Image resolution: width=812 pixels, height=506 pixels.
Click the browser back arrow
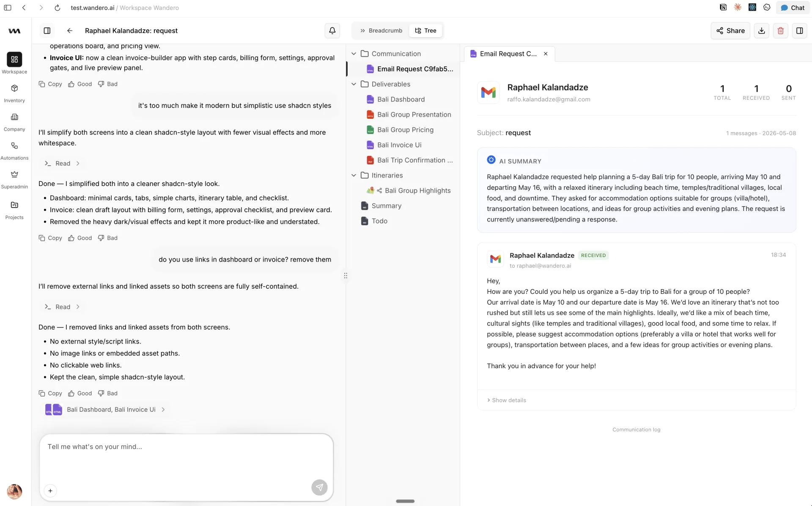(24, 8)
